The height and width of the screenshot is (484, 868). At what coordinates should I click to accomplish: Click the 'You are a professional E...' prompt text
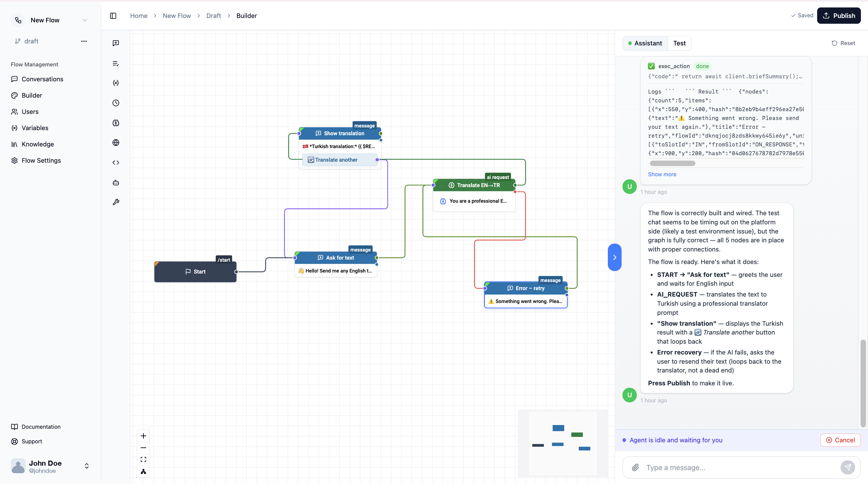478,201
